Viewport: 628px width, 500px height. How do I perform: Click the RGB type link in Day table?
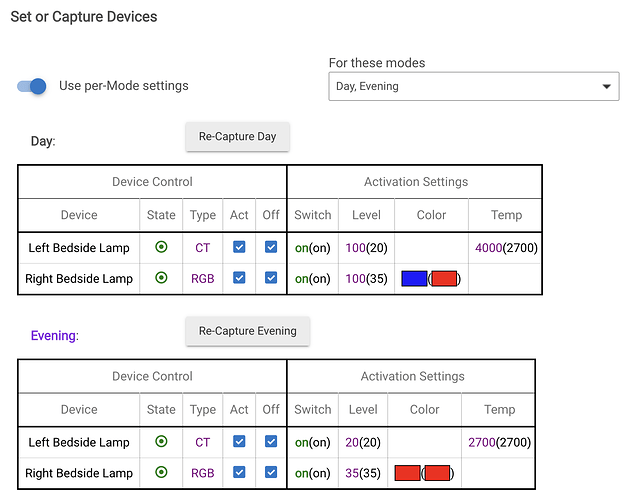coord(203,278)
